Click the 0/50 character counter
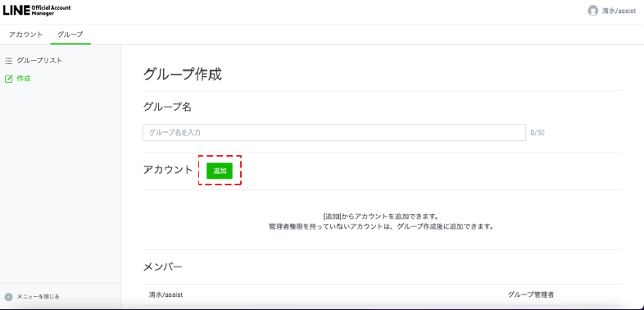Viewport: 644px width, 310px height. click(537, 133)
